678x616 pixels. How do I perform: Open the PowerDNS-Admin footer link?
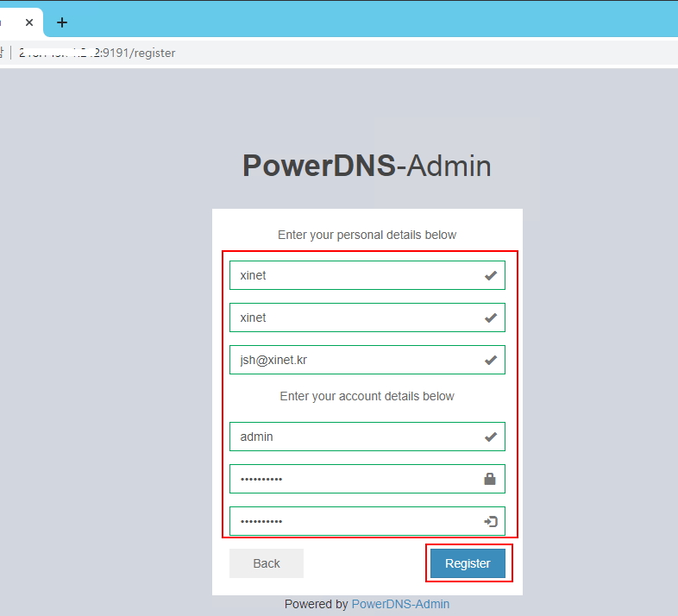tap(400, 604)
